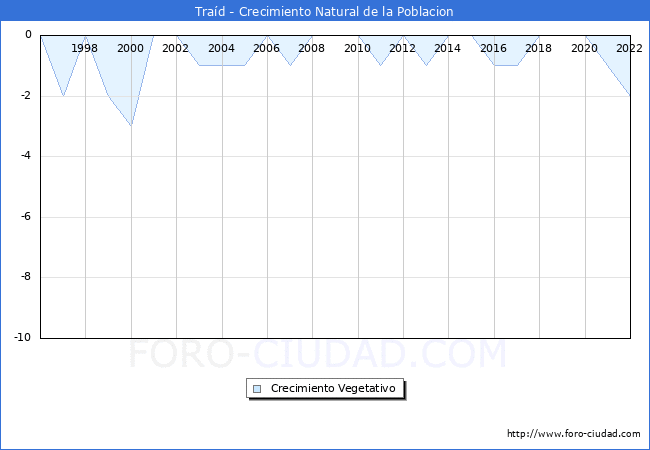Click the Crecimiento Vegetativo legend color swatch
The image size is (650, 450).
pos(257,389)
